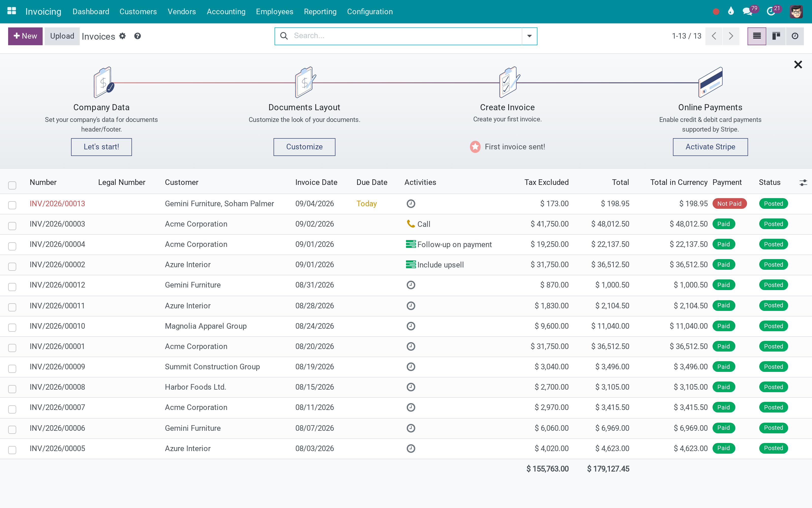812x508 pixels.
Task: Go to the Dashboard menu
Action: click(91, 11)
